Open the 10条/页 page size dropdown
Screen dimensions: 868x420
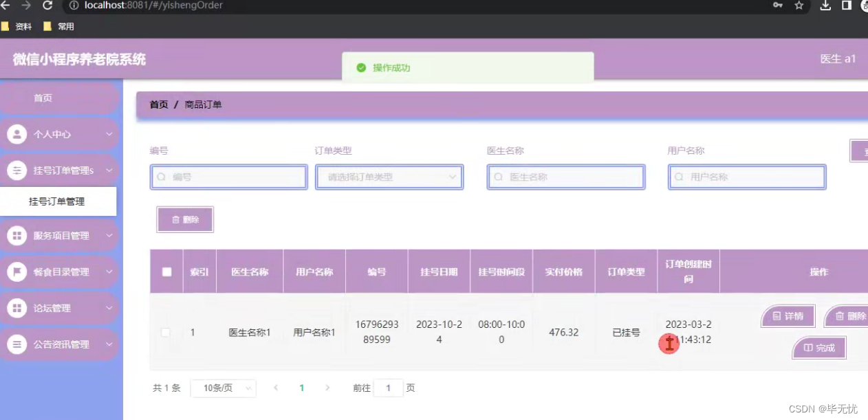[223, 388]
